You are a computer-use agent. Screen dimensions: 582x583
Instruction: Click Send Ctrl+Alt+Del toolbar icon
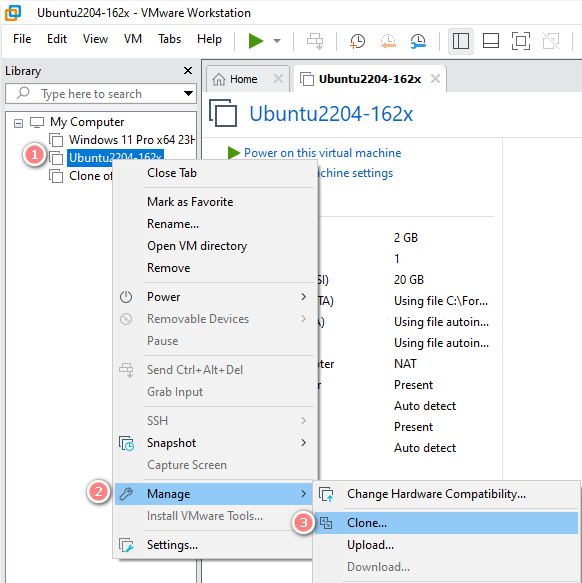coord(315,41)
